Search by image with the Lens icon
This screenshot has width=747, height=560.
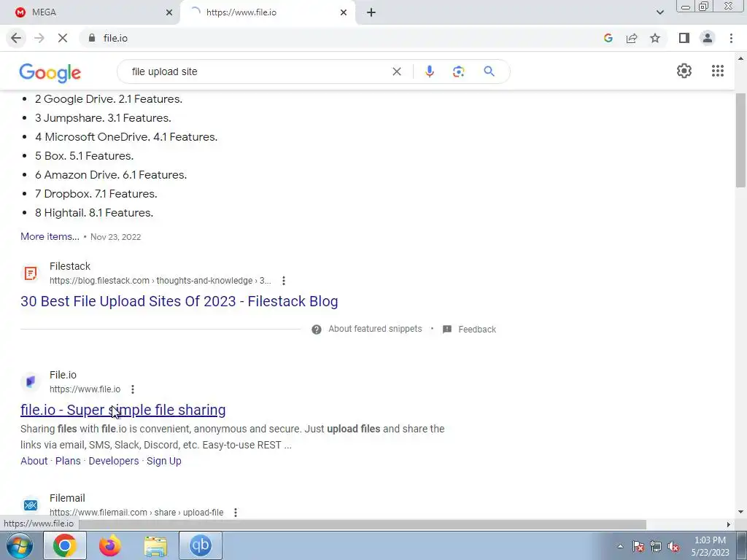pyautogui.click(x=458, y=71)
